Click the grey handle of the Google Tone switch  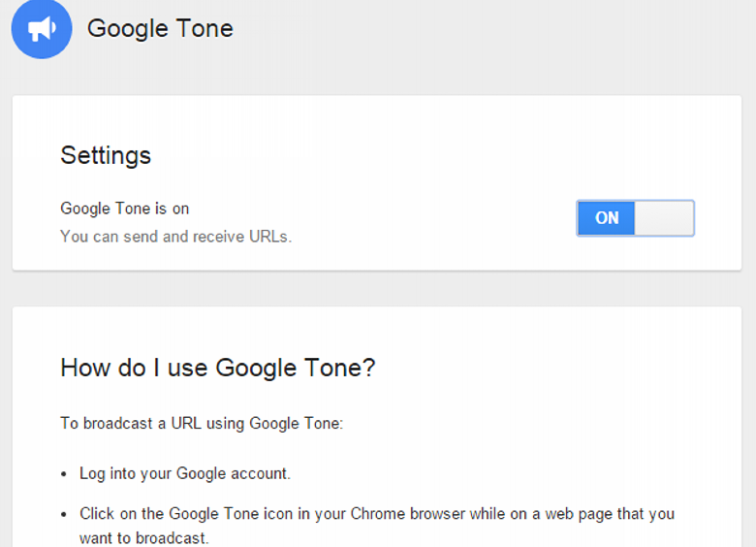(664, 218)
